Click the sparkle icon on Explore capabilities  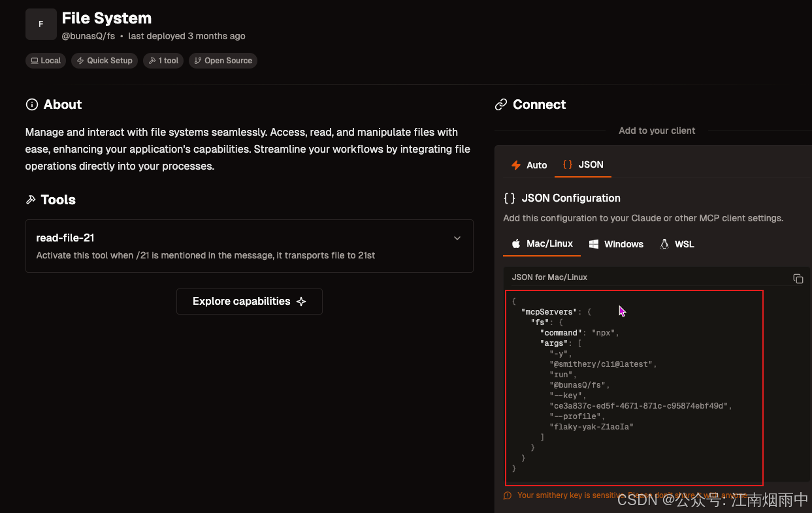tap(301, 302)
